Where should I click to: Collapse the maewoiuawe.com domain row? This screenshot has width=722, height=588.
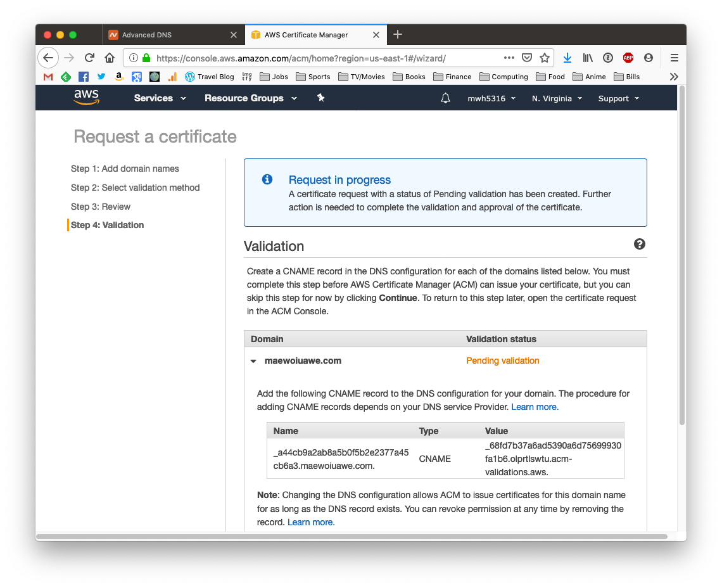point(253,361)
